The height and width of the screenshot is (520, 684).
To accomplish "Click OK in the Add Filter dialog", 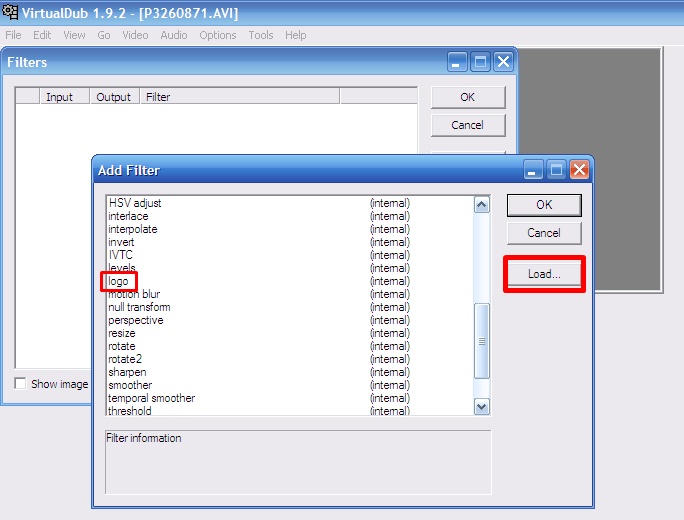I will [x=544, y=205].
